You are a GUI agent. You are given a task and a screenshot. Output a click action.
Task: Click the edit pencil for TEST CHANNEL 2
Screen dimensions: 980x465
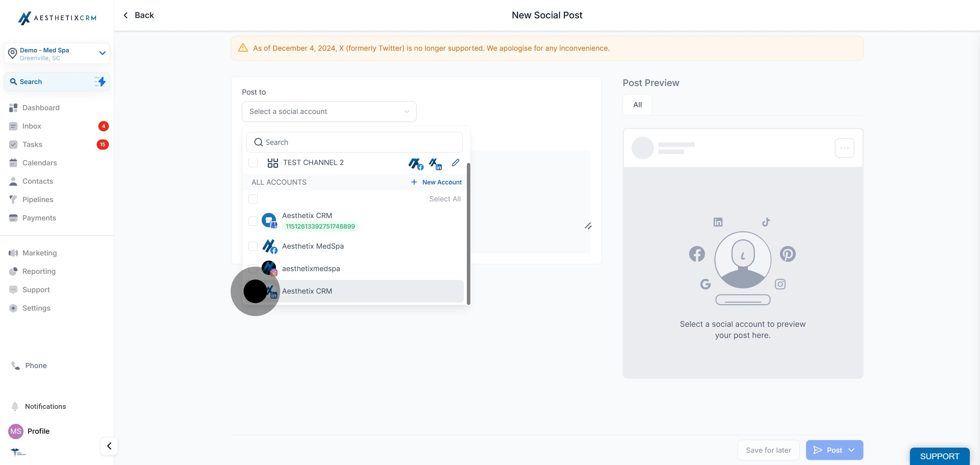point(455,162)
